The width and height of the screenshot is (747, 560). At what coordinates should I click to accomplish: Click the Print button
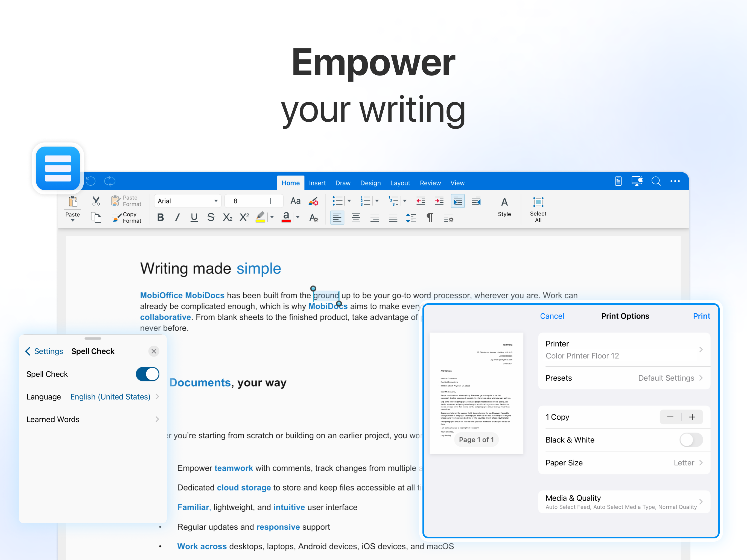(x=701, y=316)
